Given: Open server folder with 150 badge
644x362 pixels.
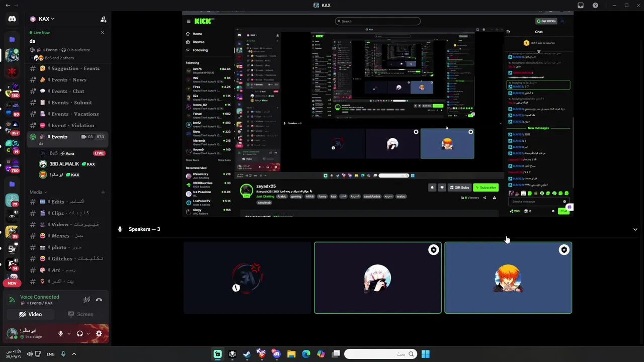Looking at the screenshot, I should point(12,91).
